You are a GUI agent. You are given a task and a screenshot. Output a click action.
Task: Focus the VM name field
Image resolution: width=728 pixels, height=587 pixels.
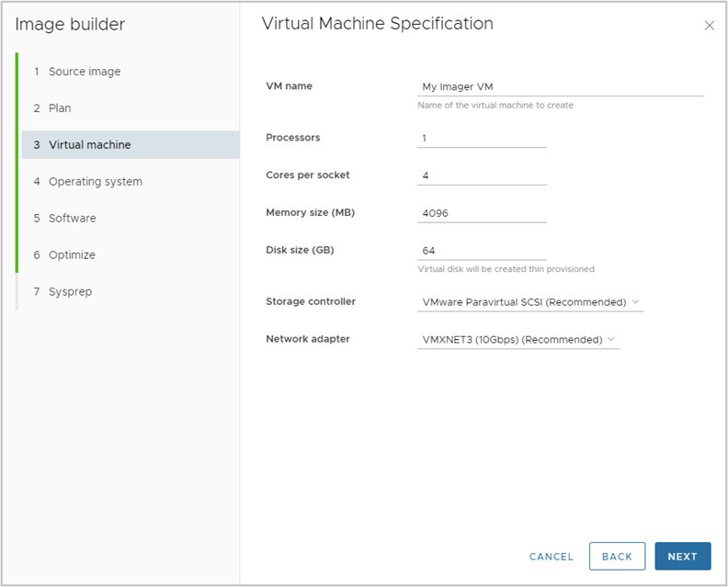click(561, 86)
